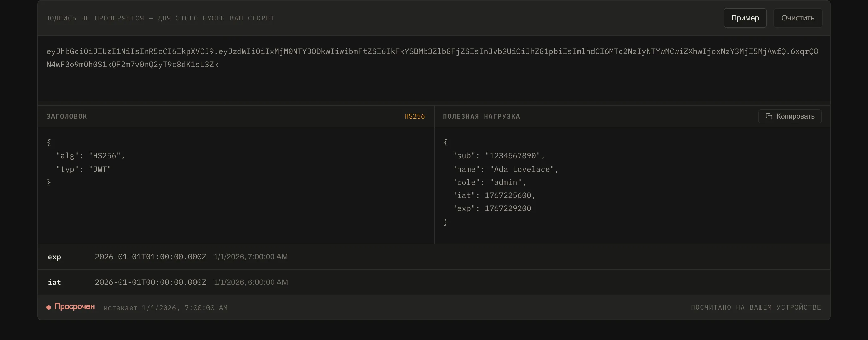Click the ПОЛЕЗНАЯ НАГРУЗКА panel heading
The image size is (868, 340).
click(481, 116)
